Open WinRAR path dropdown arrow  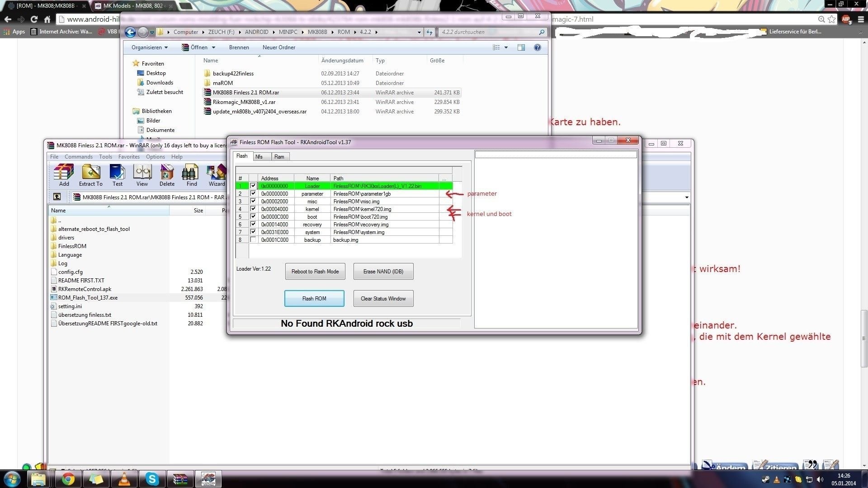point(686,197)
